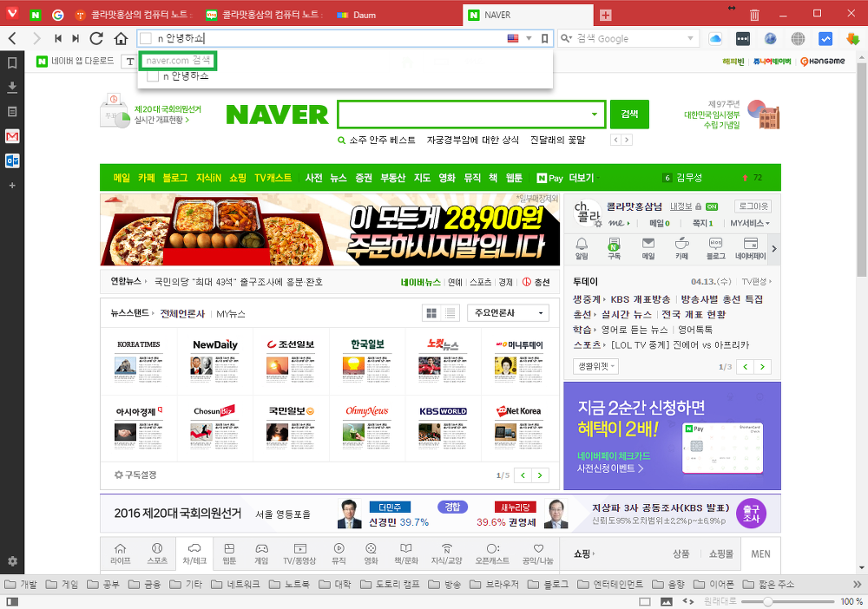Reload the page with the refresh icon
The height and width of the screenshot is (609, 868).
(x=97, y=38)
